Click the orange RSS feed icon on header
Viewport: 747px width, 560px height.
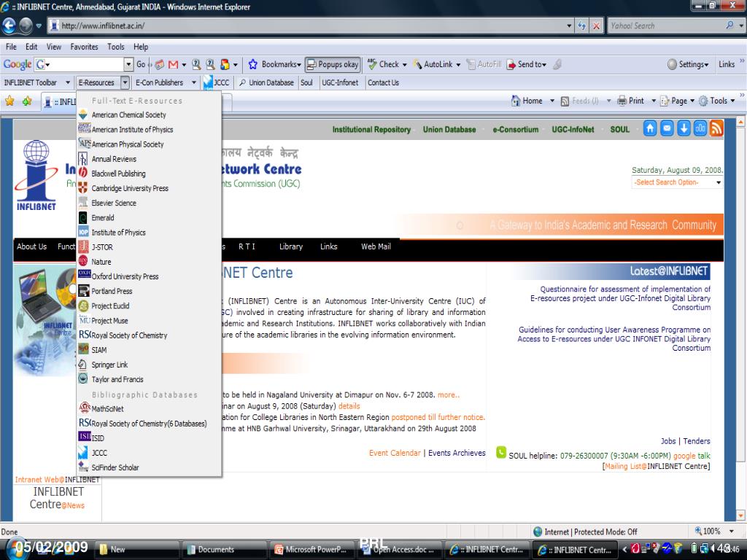click(716, 128)
